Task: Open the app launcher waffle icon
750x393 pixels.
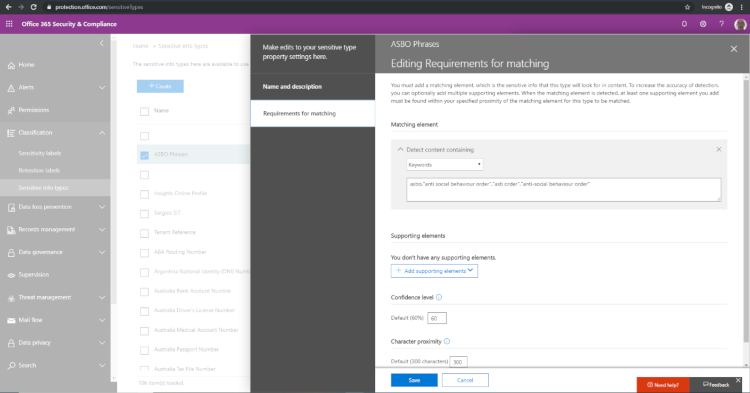Action: (9, 24)
